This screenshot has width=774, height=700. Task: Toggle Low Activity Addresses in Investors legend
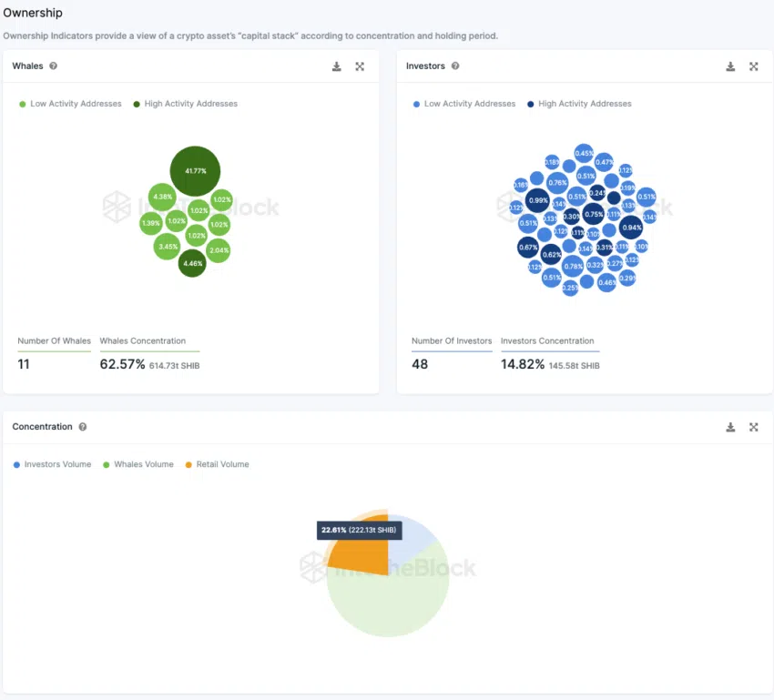click(x=464, y=104)
